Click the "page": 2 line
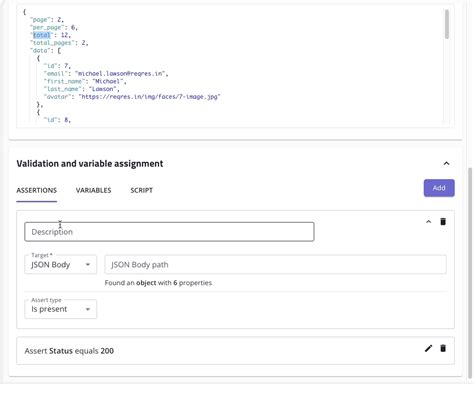The image size is (474, 394). pos(47,20)
